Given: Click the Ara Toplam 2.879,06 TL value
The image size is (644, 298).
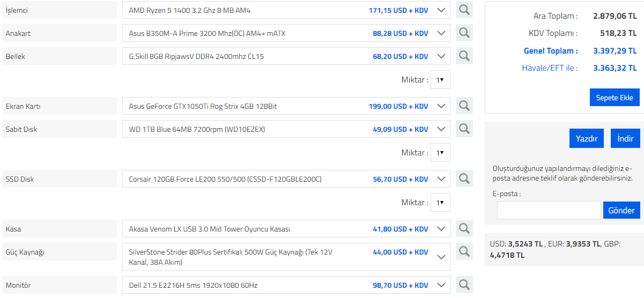Looking at the screenshot, I should 615,16.
